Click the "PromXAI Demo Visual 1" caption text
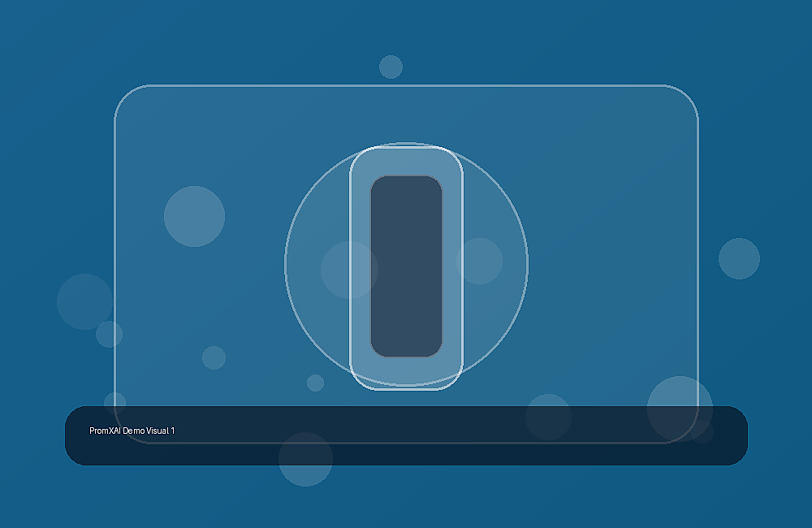The height and width of the screenshot is (528, 812). (132, 431)
